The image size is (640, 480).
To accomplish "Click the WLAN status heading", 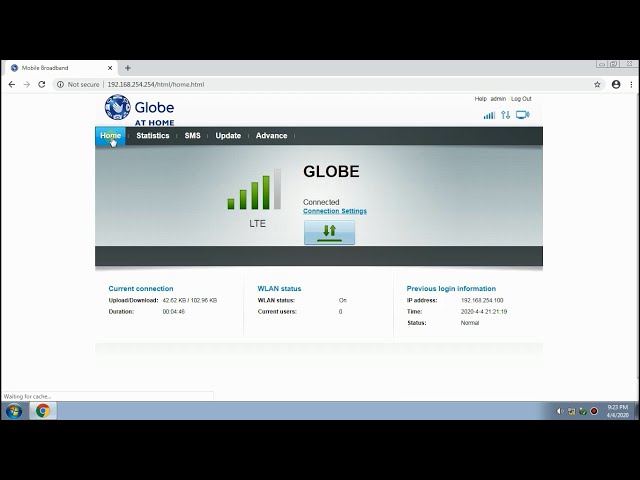I will tap(279, 289).
